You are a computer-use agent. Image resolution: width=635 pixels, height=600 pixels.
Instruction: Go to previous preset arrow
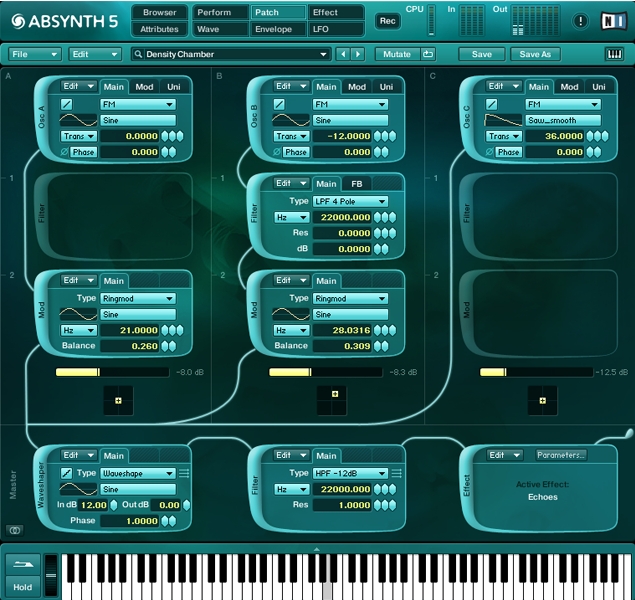pos(343,54)
